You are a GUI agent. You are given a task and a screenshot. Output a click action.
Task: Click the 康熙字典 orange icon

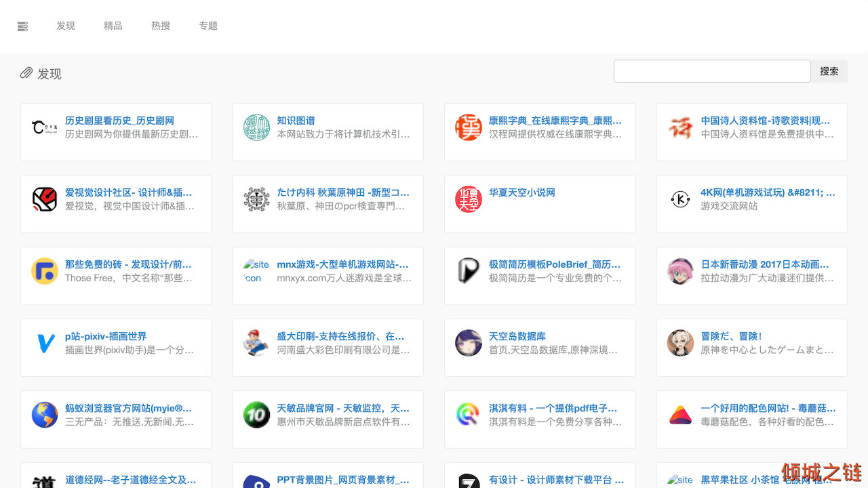469,127
